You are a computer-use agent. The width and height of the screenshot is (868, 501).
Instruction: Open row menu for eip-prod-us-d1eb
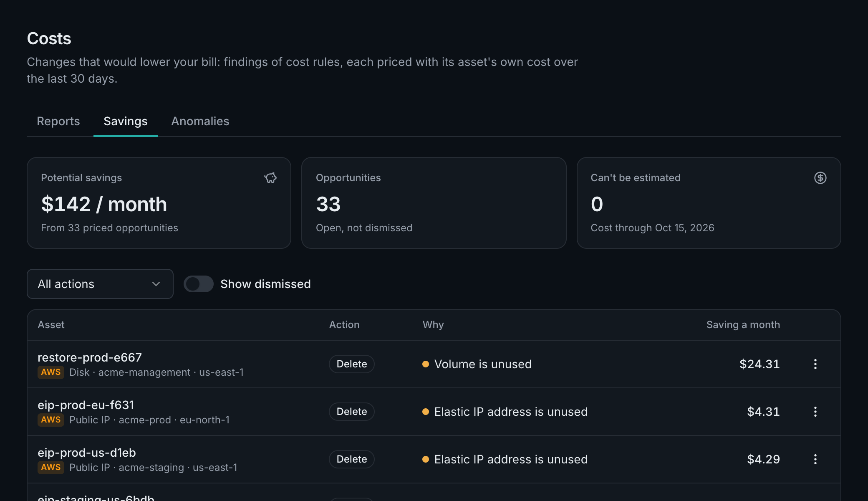[x=815, y=459]
